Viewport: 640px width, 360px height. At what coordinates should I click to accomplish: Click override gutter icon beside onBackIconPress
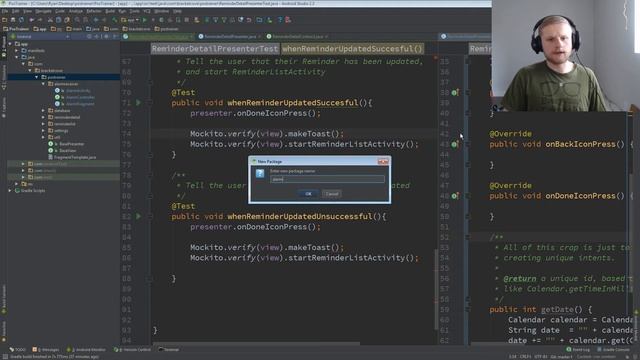[455, 144]
